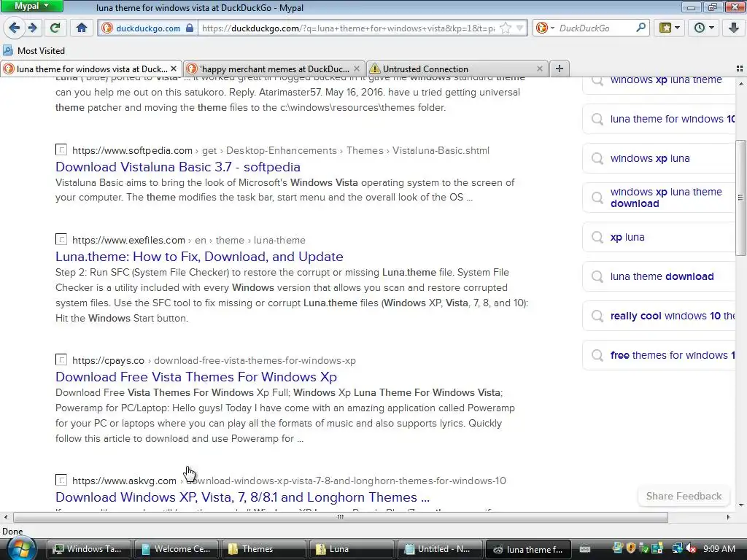
Task: Select related search windows xp luna
Action: (x=659, y=158)
